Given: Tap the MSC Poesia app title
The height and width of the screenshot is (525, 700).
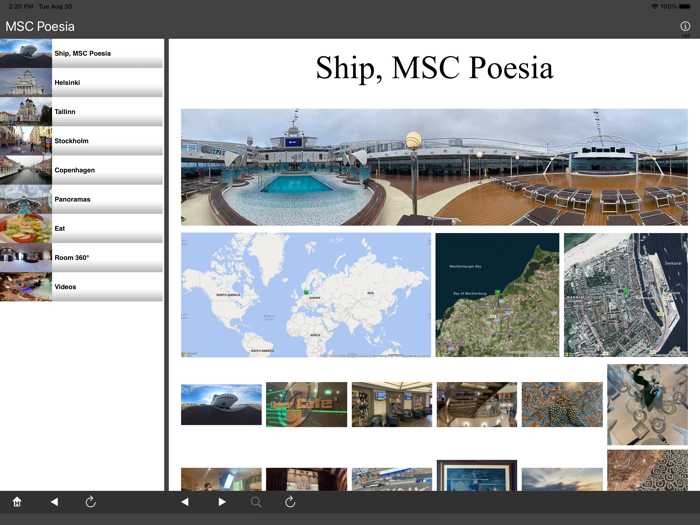Looking at the screenshot, I should (40, 26).
